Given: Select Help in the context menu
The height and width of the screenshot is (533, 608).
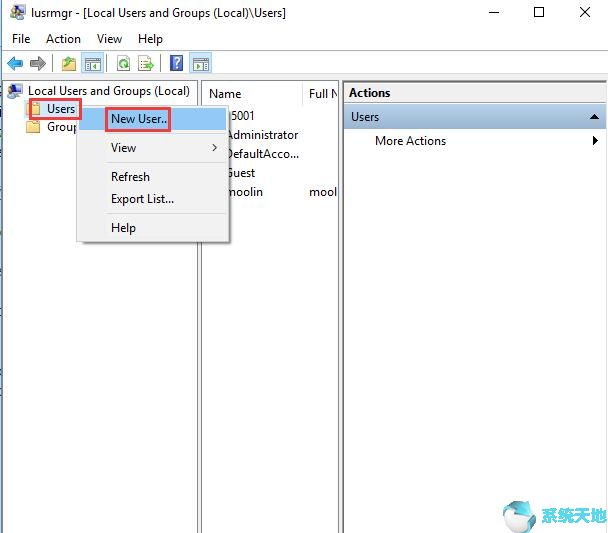Looking at the screenshot, I should (153, 228).
